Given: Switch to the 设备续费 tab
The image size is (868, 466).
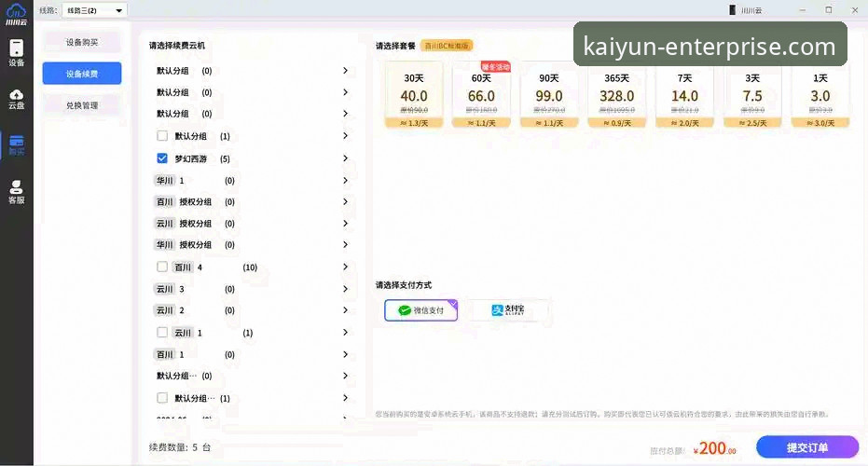Looking at the screenshot, I should (x=82, y=74).
